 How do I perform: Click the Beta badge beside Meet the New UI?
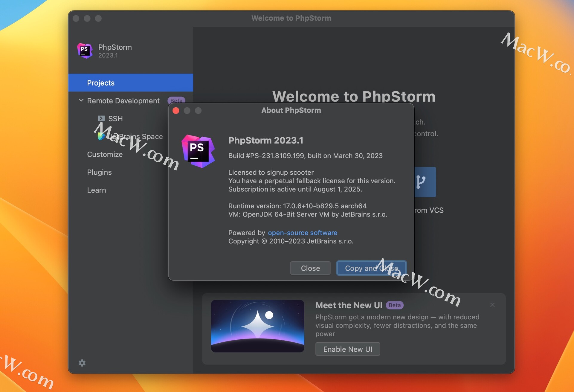click(395, 305)
